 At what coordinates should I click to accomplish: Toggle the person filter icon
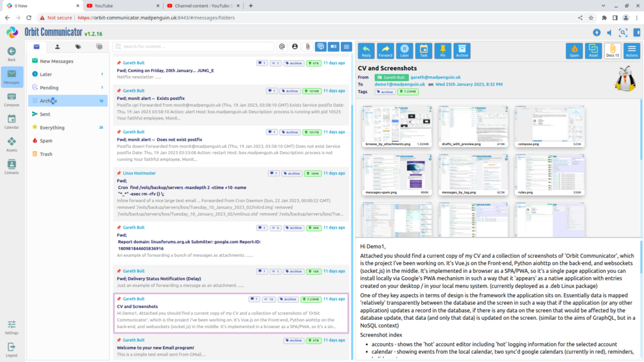click(295, 47)
